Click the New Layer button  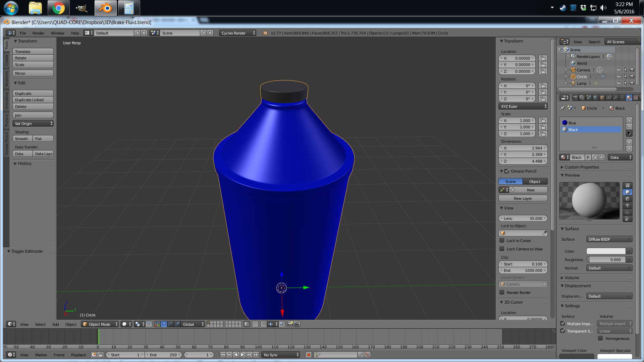pyautogui.click(x=523, y=198)
